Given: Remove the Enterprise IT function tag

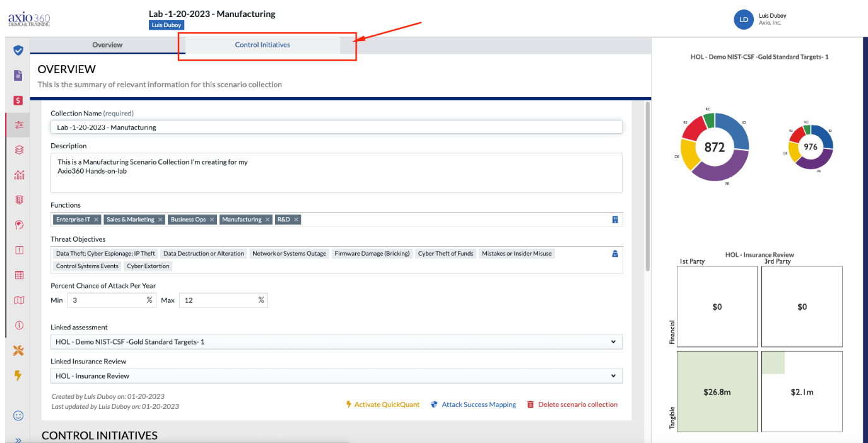Looking at the screenshot, I should (96, 220).
